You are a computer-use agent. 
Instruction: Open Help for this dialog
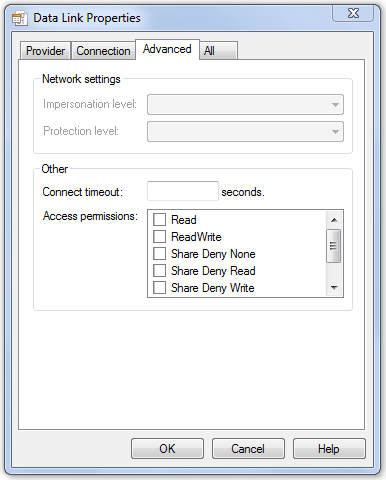point(329,449)
